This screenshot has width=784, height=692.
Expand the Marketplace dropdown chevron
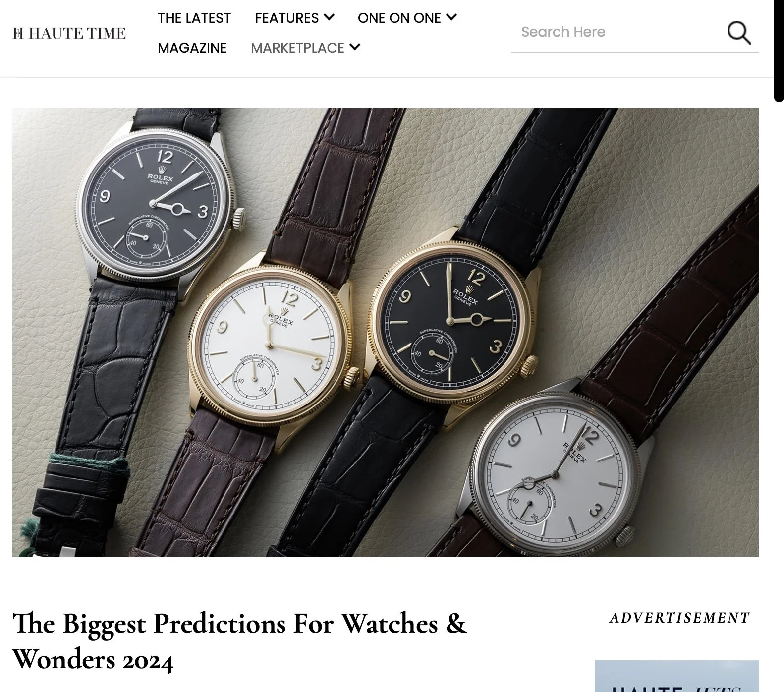(x=355, y=48)
